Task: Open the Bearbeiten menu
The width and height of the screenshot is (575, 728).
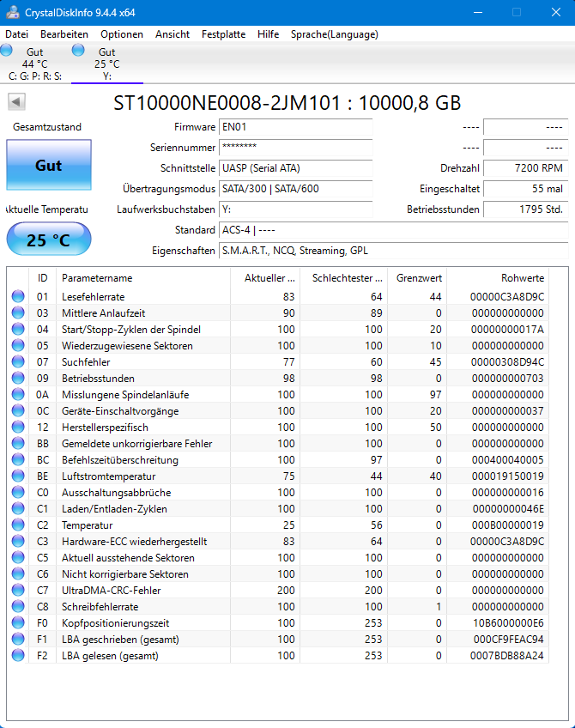Action: coord(64,34)
